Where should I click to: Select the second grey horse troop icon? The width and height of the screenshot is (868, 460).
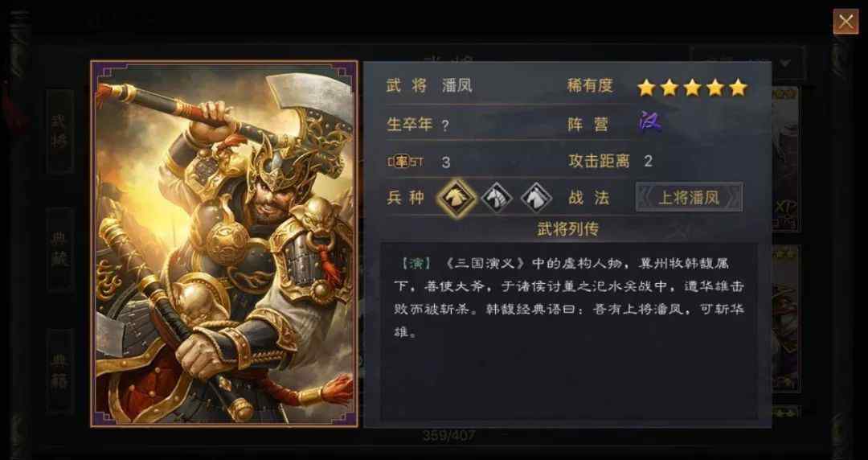(x=496, y=197)
